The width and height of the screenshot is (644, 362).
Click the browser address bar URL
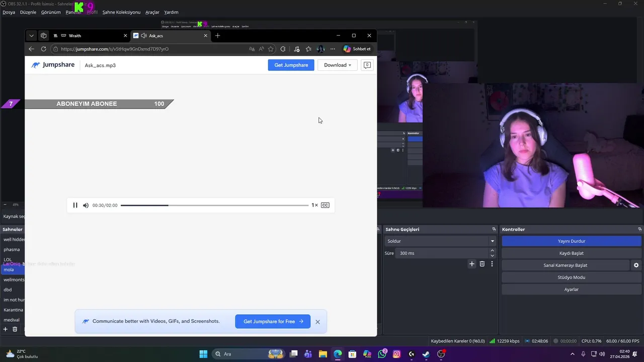click(115, 49)
